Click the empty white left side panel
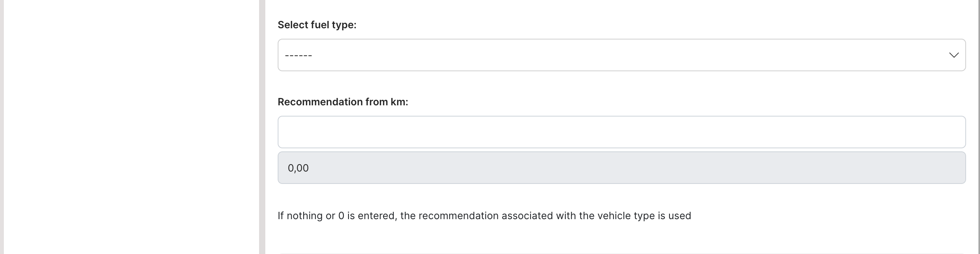This screenshot has height=254, width=980. [131, 127]
